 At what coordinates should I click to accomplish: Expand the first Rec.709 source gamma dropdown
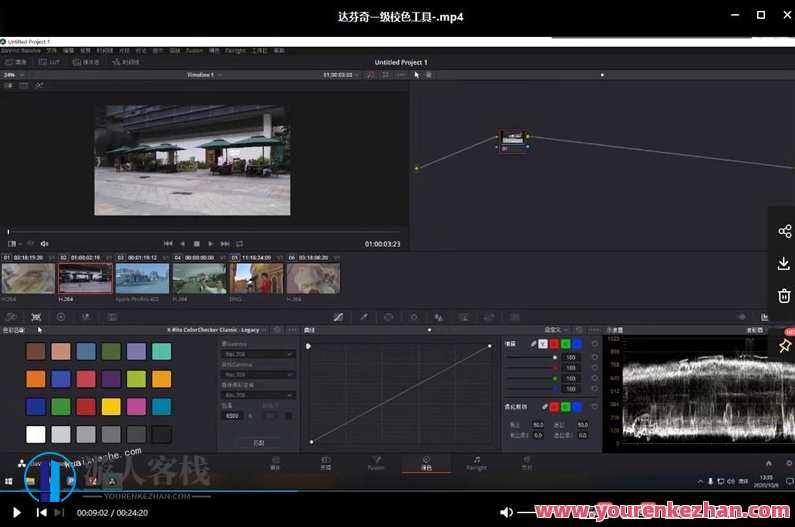point(258,354)
